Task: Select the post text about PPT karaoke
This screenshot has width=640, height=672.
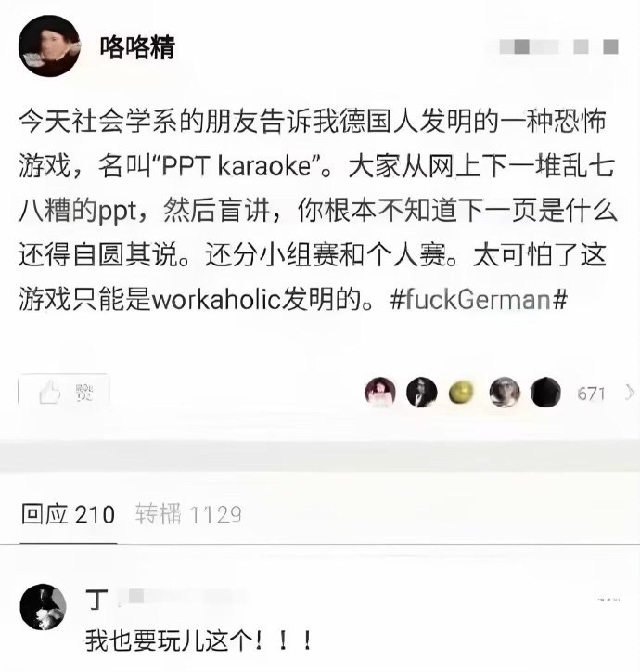Action: point(317,210)
